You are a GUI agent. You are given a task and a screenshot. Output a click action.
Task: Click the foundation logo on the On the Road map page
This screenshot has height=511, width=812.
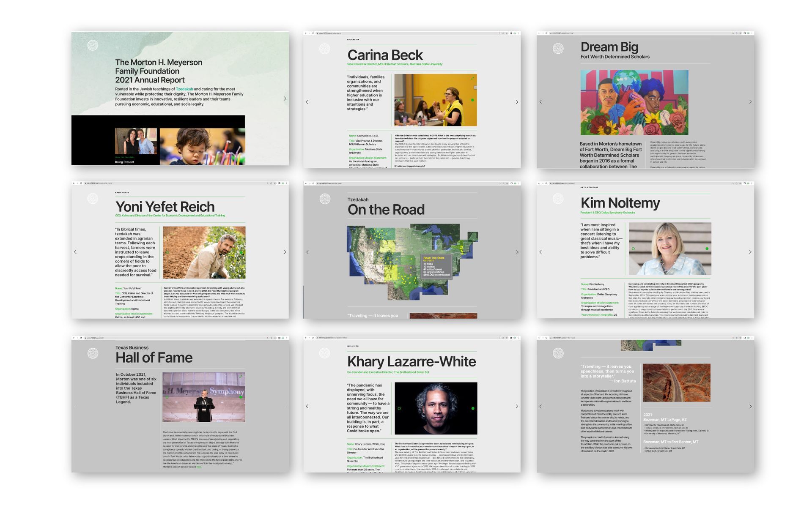(x=325, y=199)
